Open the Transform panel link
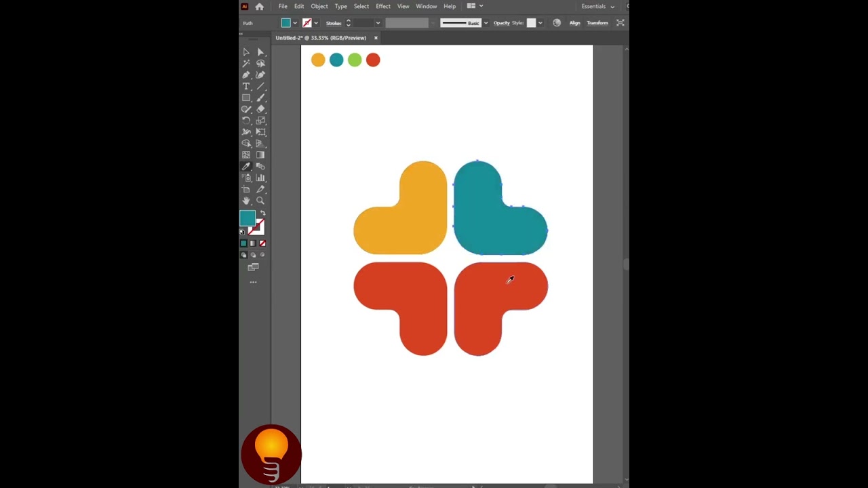Image resolution: width=868 pixels, height=488 pixels. 597,23
